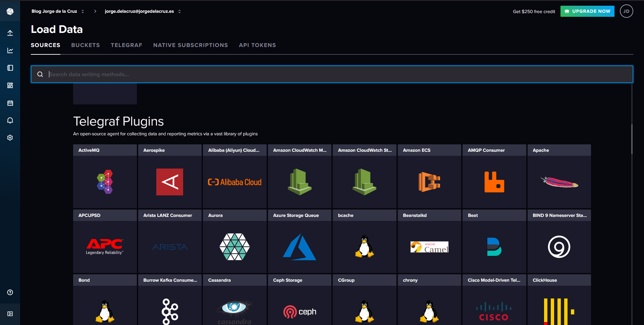The width and height of the screenshot is (644, 325).
Task: Select the Arista LANZ Consumer logo
Action: pyautogui.click(x=170, y=247)
